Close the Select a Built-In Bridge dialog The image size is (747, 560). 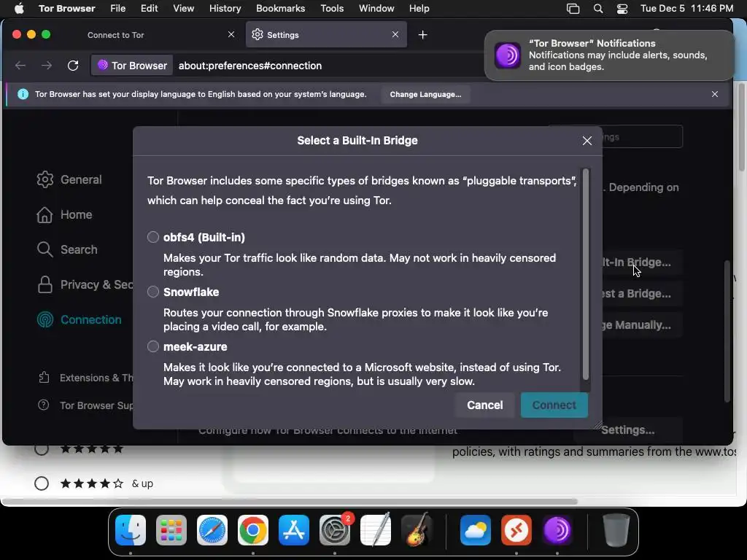(x=587, y=141)
